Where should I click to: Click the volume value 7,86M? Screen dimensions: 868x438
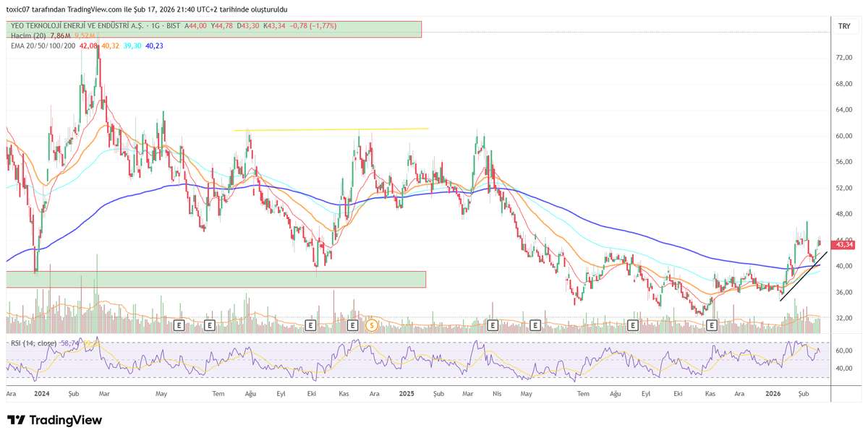(60, 35)
